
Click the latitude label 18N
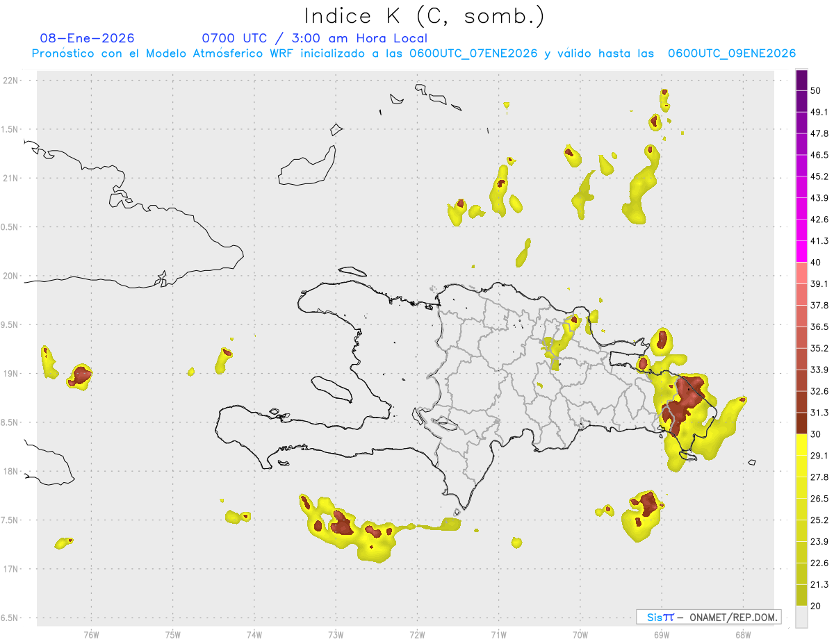(x=11, y=471)
